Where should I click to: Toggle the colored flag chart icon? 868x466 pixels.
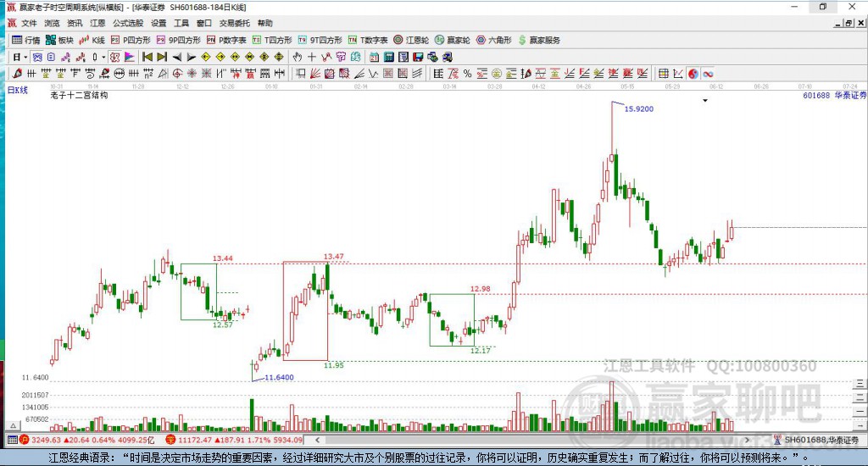click(130, 57)
